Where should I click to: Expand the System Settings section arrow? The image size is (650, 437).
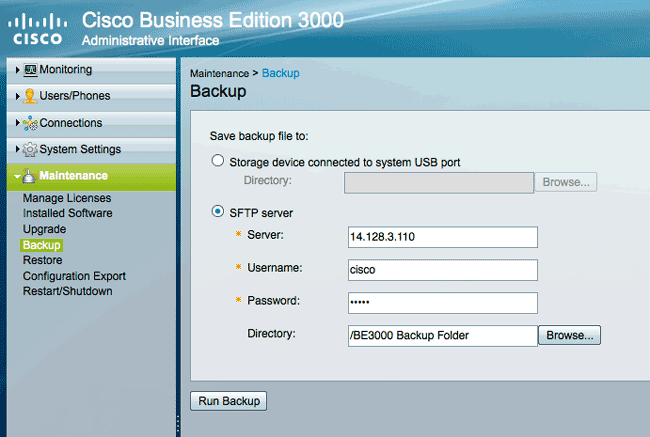17,149
